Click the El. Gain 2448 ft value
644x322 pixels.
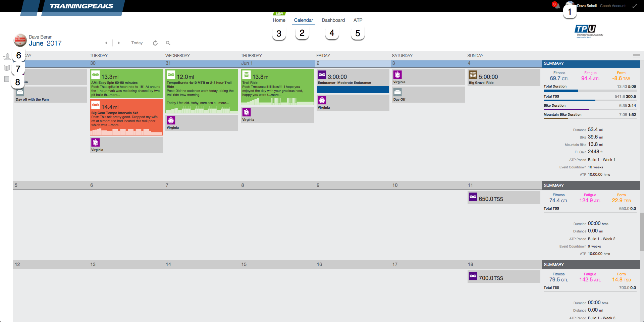tap(595, 152)
